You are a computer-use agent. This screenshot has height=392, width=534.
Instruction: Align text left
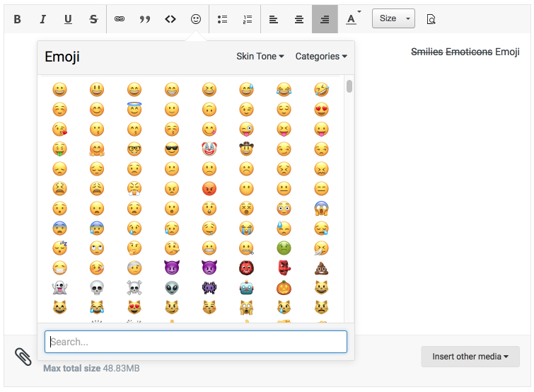tap(274, 19)
